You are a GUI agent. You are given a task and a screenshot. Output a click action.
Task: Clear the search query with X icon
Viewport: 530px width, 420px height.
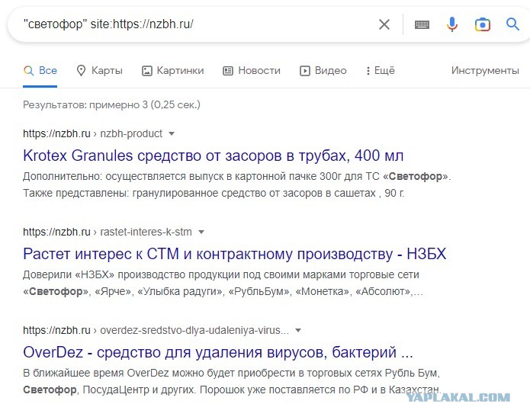(384, 24)
